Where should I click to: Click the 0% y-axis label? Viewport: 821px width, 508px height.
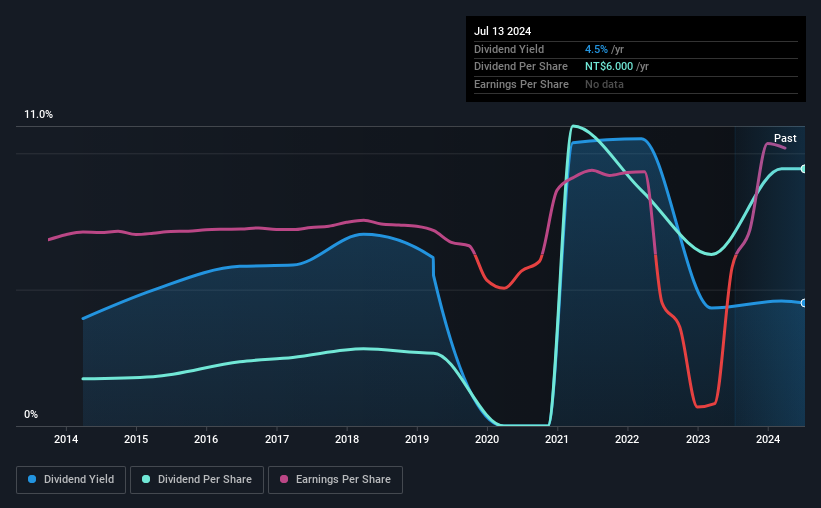click(31, 414)
